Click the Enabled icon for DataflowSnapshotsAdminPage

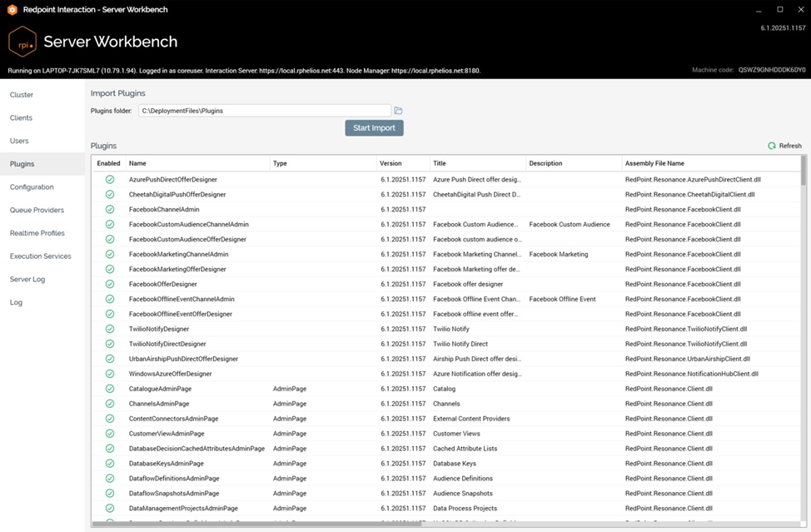(110, 494)
